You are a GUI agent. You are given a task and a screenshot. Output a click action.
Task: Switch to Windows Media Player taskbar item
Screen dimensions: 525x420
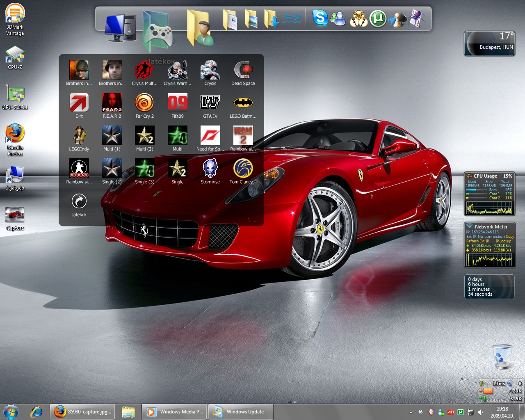[175, 412]
